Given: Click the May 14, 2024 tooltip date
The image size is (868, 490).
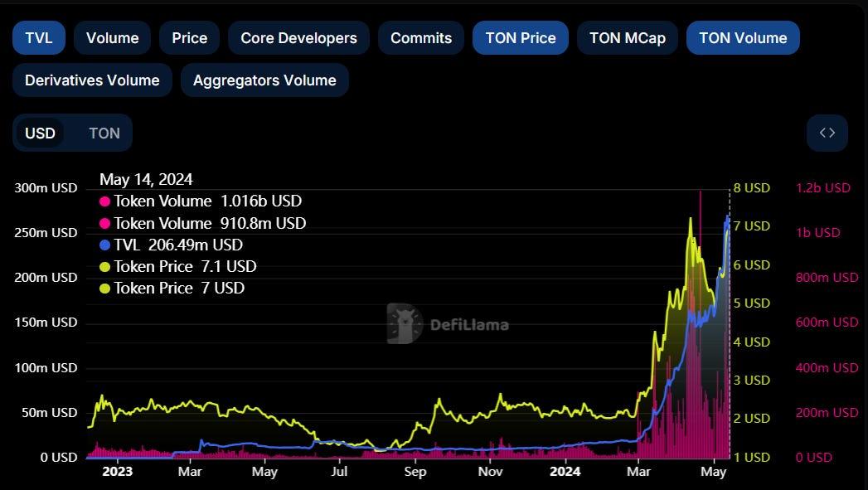Looking at the screenshot, I should click(146, 180).
